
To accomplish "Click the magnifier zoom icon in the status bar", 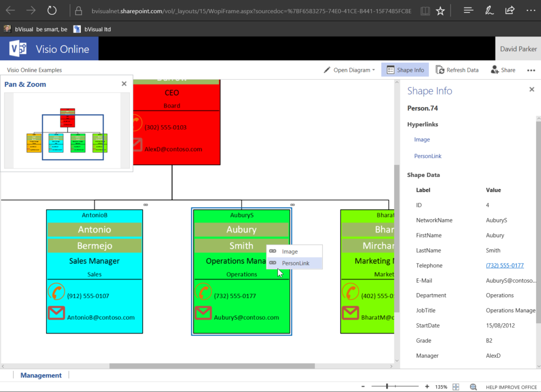I will pyautogui.click(x=473, y=386).
